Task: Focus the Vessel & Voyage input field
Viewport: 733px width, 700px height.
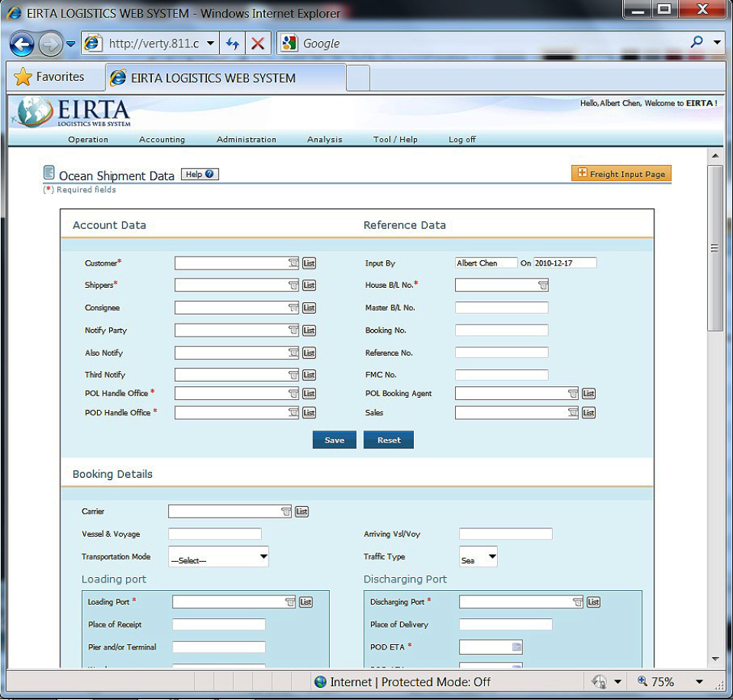Action: [215, 534]
